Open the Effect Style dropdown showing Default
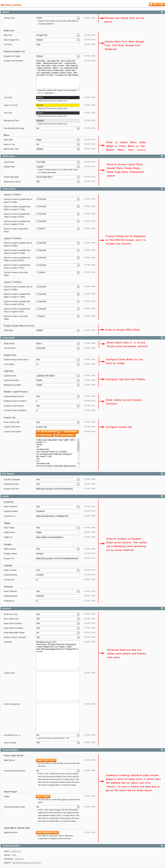The image size is (165, 868). [x=58, y=331]
